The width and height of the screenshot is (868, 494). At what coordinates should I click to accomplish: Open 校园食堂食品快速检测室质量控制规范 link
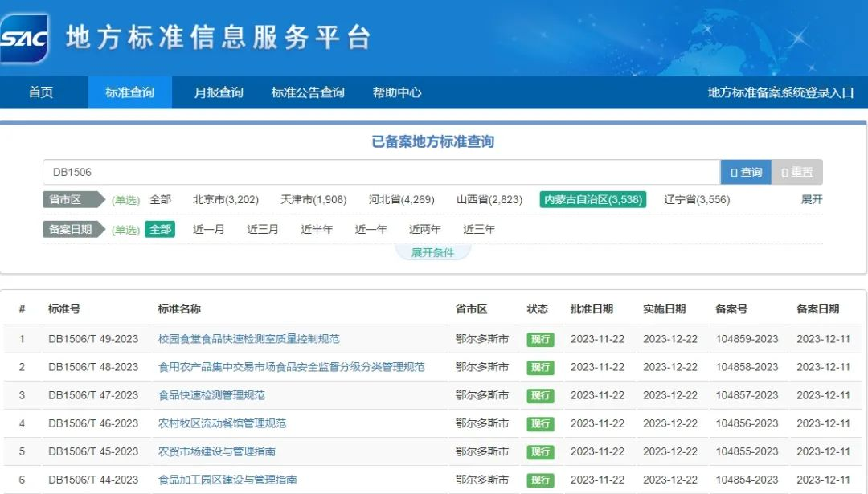click(248, 338)
